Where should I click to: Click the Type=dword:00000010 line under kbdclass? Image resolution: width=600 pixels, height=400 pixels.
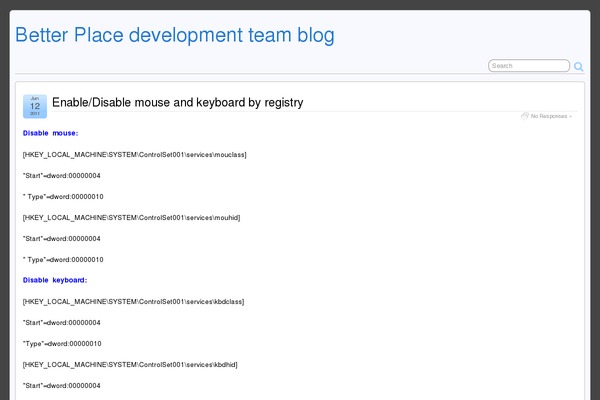point(62,344)
